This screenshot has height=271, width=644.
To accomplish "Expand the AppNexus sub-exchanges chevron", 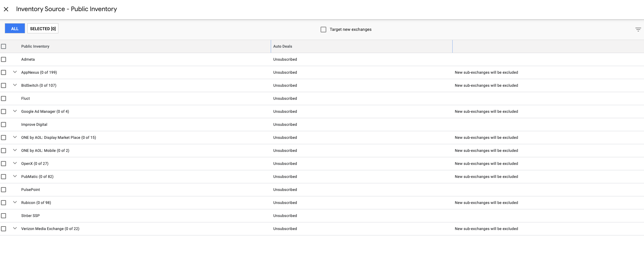I will click(x=15, y=72).
